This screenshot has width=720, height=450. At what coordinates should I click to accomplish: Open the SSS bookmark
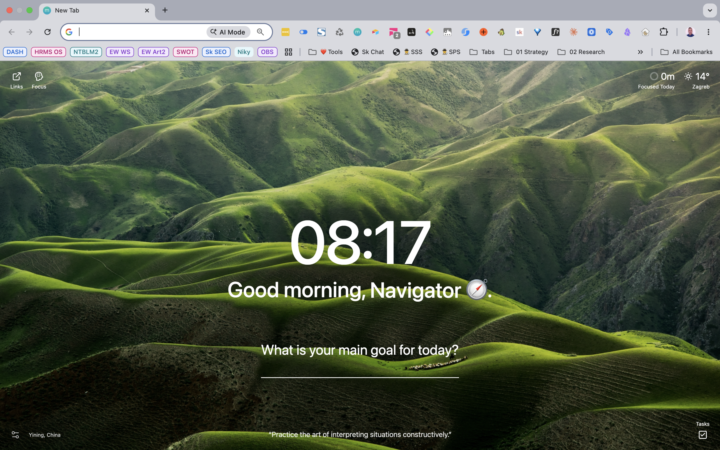click(x=407, y=52)
